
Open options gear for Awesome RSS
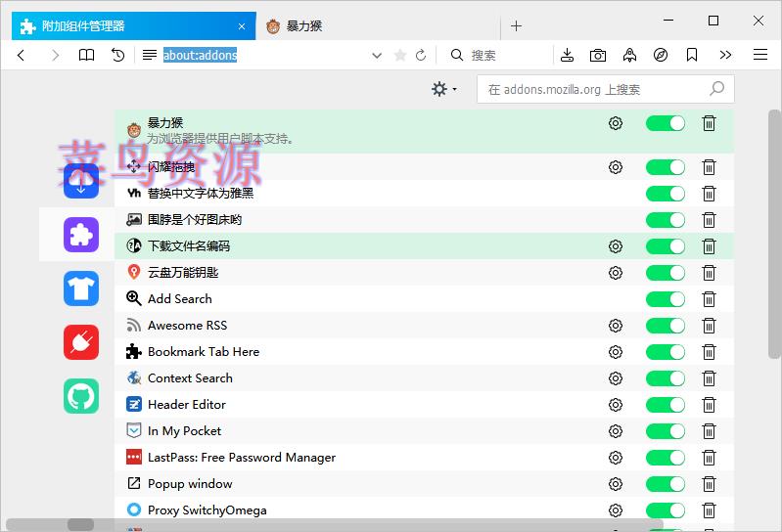(616, 326)
